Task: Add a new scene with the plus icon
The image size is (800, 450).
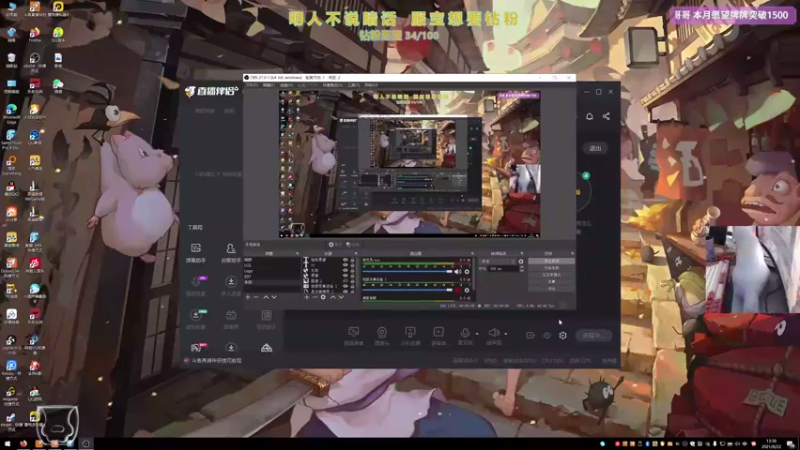Action: (x=248, y=297)
